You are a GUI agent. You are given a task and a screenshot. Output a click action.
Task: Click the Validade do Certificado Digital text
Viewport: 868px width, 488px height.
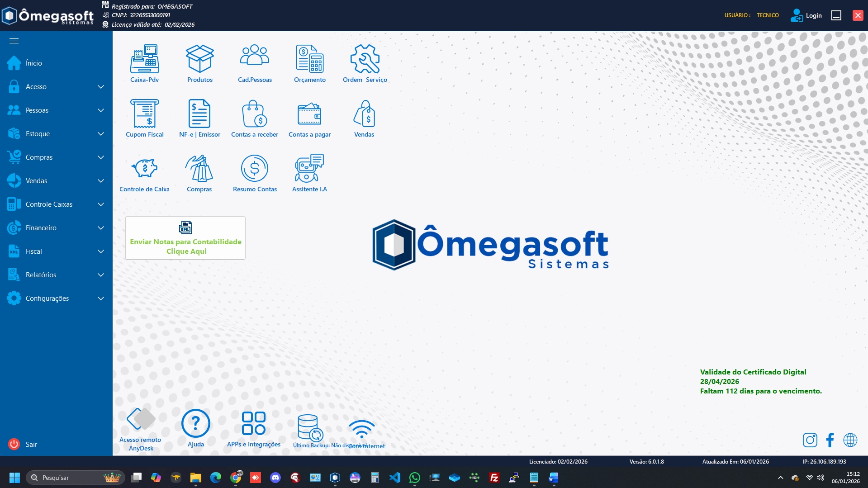753,372
